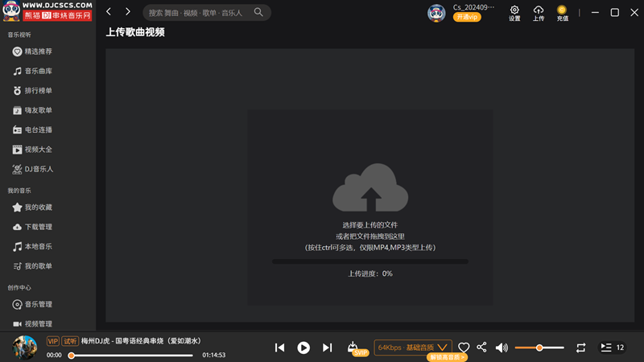Click the VIP badge on the track
The height and width of the screenshot is (362, 644).
pos(52,341)
